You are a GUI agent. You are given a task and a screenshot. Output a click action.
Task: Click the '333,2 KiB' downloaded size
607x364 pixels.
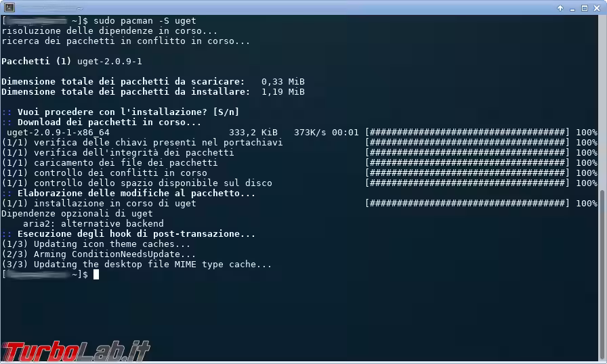[x=253, y=133]
